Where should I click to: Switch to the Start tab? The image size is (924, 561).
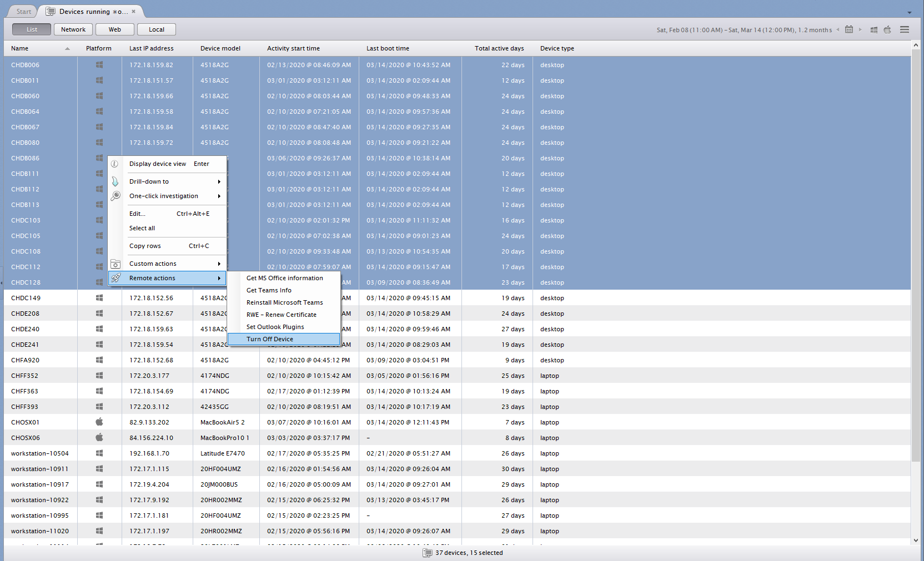tap(23, 12)
